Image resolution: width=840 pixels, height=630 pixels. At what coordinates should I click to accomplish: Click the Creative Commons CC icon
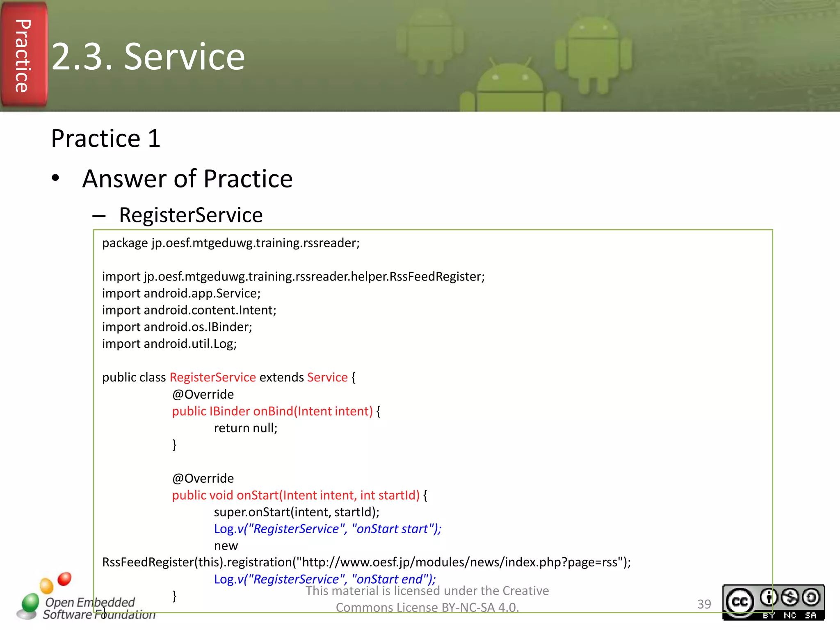[740, 602]
